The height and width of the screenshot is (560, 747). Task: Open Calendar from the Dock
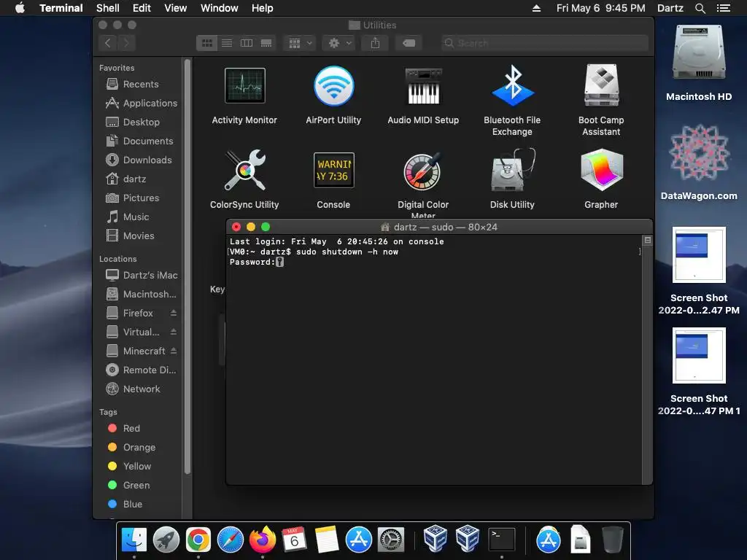(x=295, y=540)
